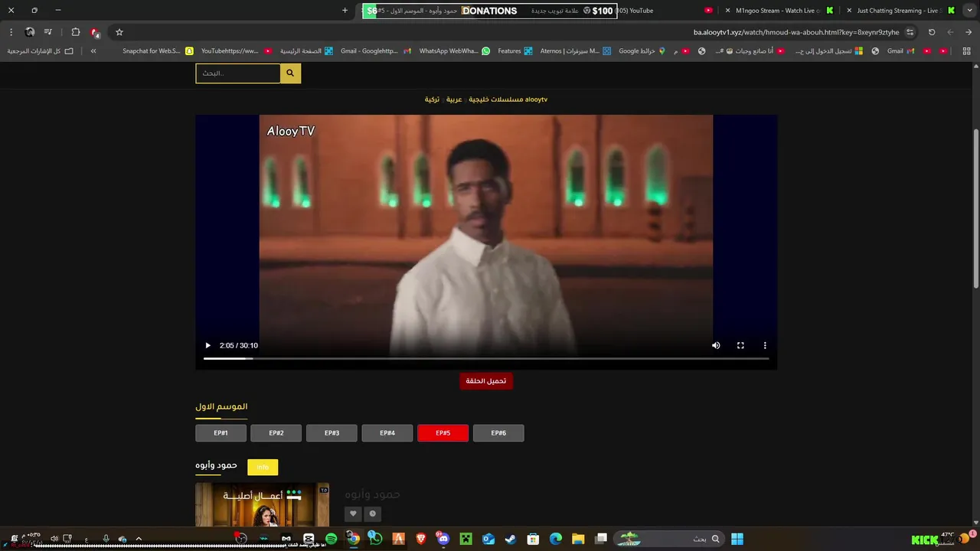Show hidden tray icons with the chevron
The width and height of the screenshot is (980, 551).
(139, 539)
